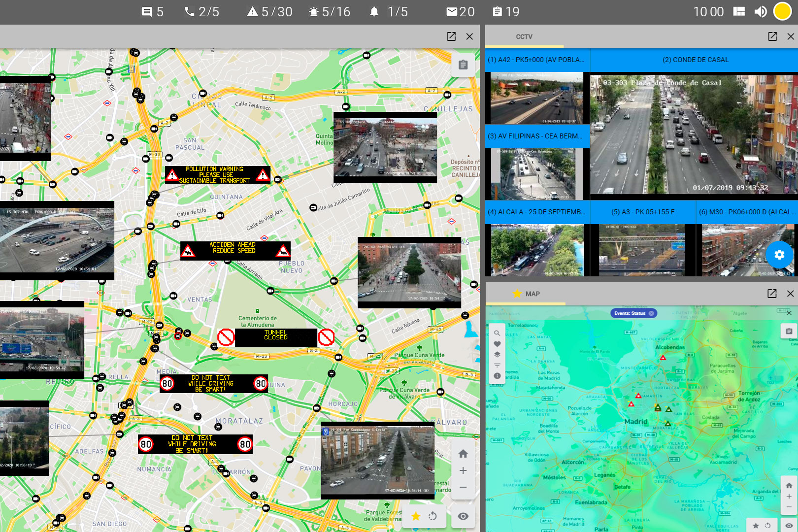The width and height of the screenshot is (798, 532).
Task: Select the CCTV panel tab
Action: (x=524, y=37)
